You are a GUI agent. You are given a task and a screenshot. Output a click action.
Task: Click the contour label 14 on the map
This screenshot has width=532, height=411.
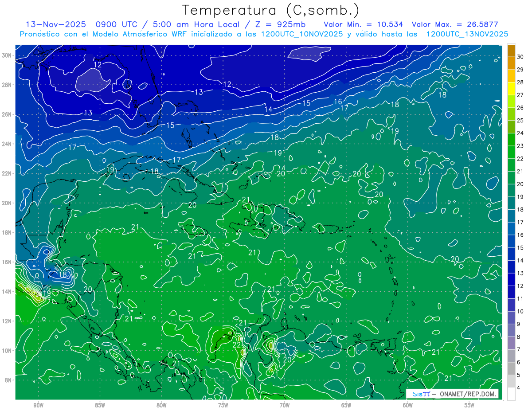pos(268,109)
